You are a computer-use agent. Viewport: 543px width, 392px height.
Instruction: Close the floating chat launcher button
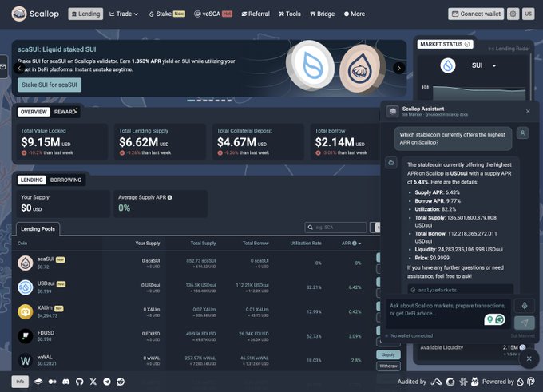point(529,358)
